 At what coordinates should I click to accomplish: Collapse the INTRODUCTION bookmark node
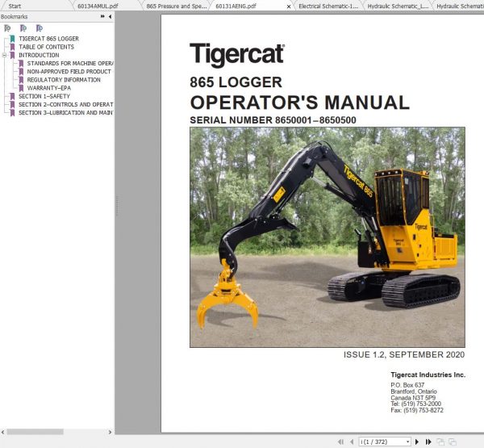pyautogui.click(x=4, y=56)
